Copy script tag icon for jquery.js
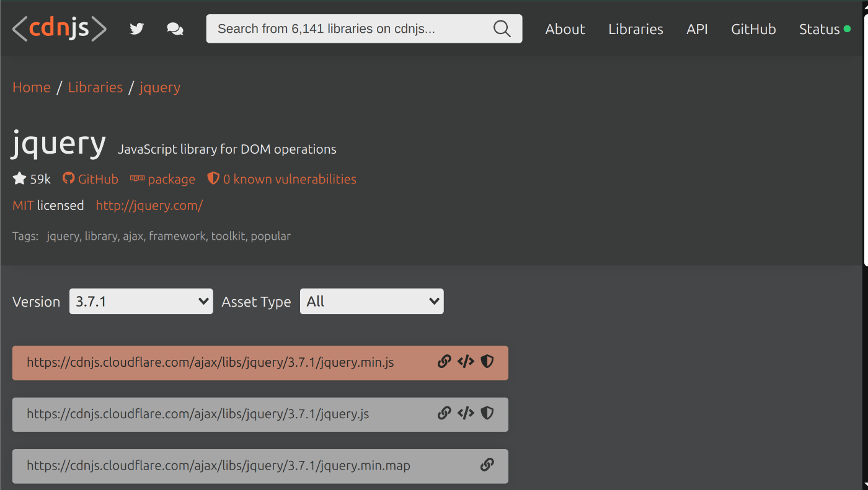This screenshot has height=490, width=868. tap(466, 413)
